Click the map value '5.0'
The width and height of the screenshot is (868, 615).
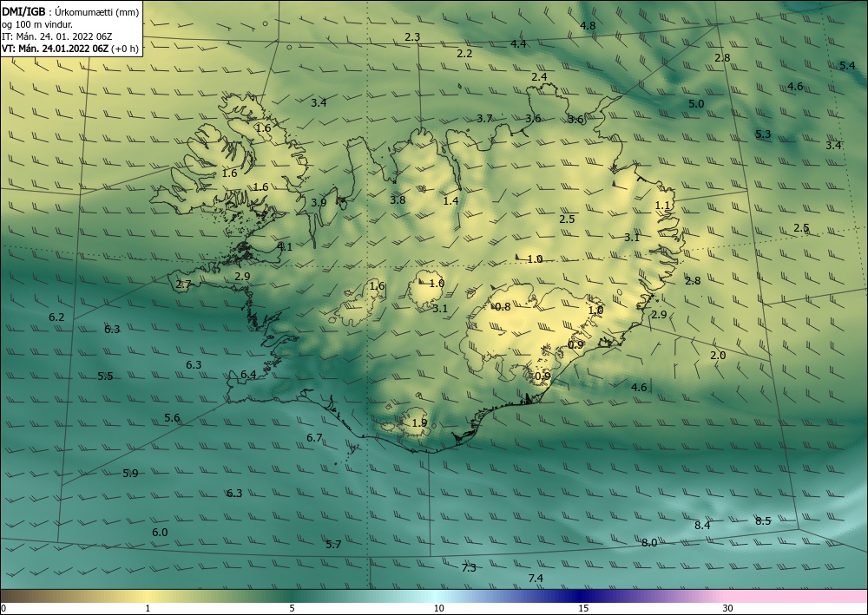tap(696, 103)
